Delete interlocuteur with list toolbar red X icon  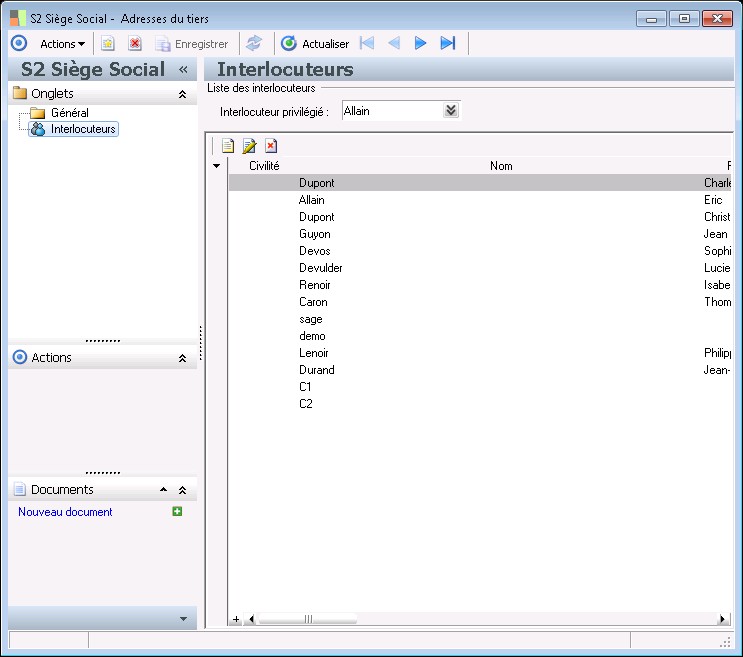(271, 146)
